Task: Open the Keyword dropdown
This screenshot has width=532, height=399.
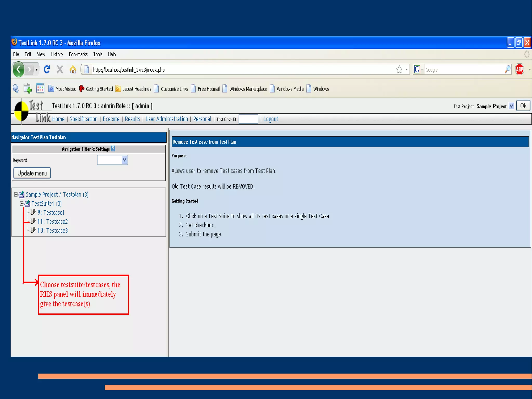Action: 112,160
